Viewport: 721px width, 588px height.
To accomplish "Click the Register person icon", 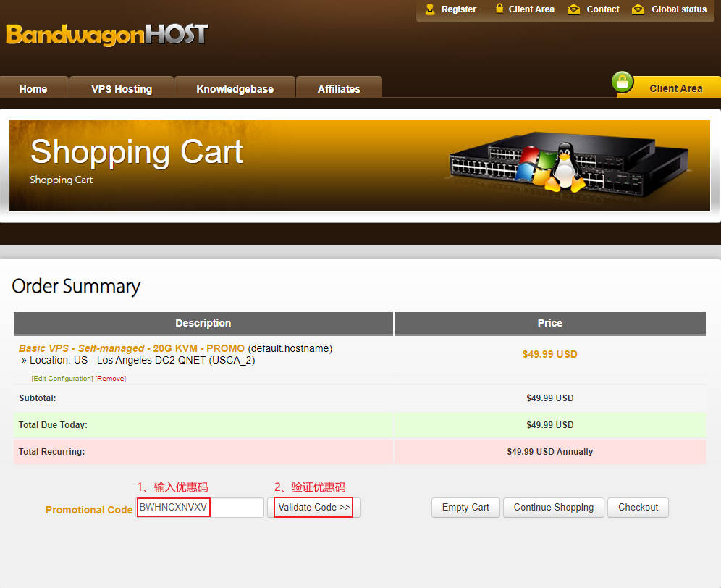I will click(430, 9).
